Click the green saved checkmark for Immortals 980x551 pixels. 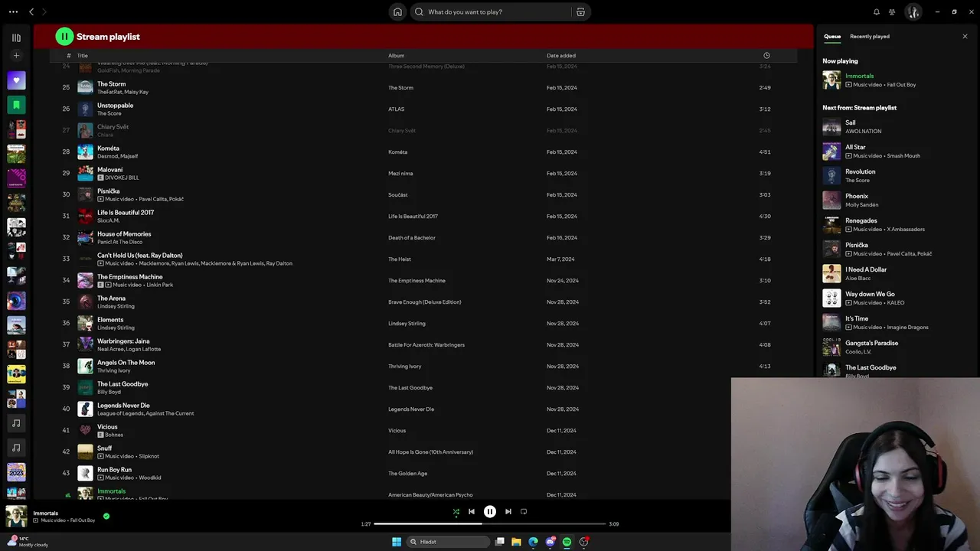[106, 516]
